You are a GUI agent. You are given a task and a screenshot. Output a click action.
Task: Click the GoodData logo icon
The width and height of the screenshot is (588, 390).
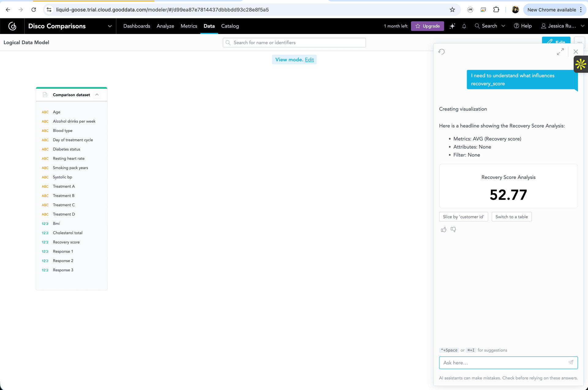[x=12, y=26]
